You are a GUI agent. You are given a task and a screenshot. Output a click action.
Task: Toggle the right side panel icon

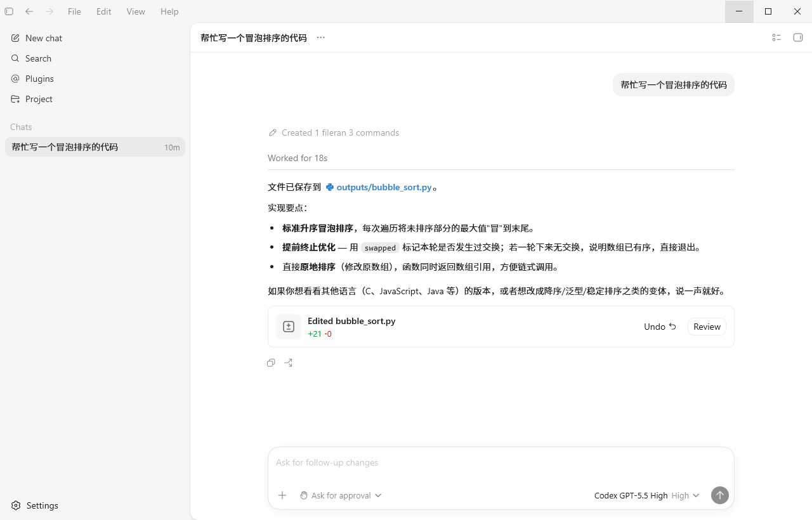798,37
